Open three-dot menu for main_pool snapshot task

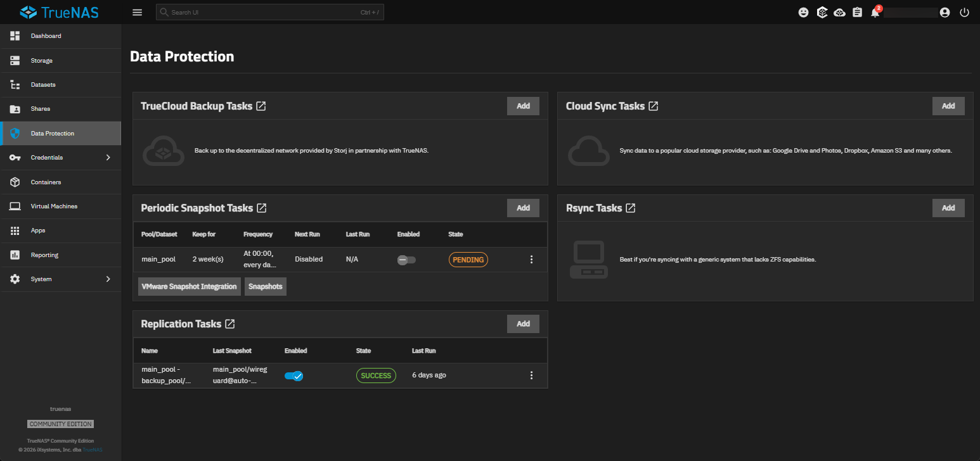click(x=531, y=259)
